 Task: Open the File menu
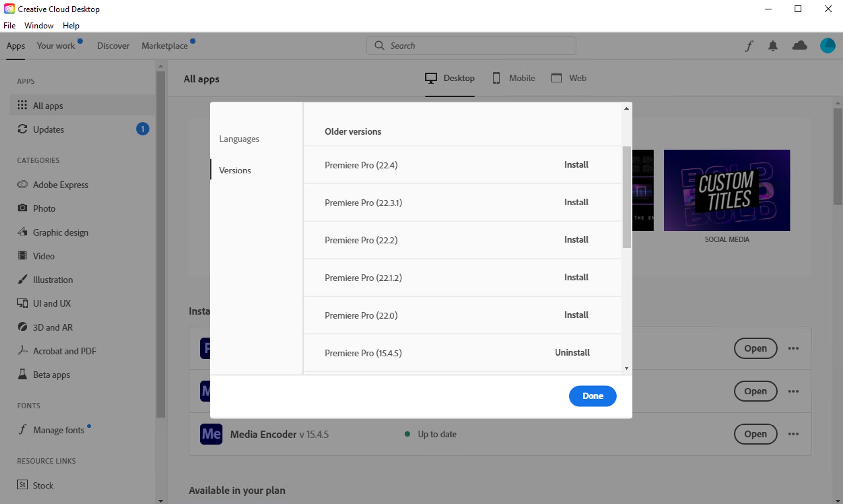[x=10, y=25]
